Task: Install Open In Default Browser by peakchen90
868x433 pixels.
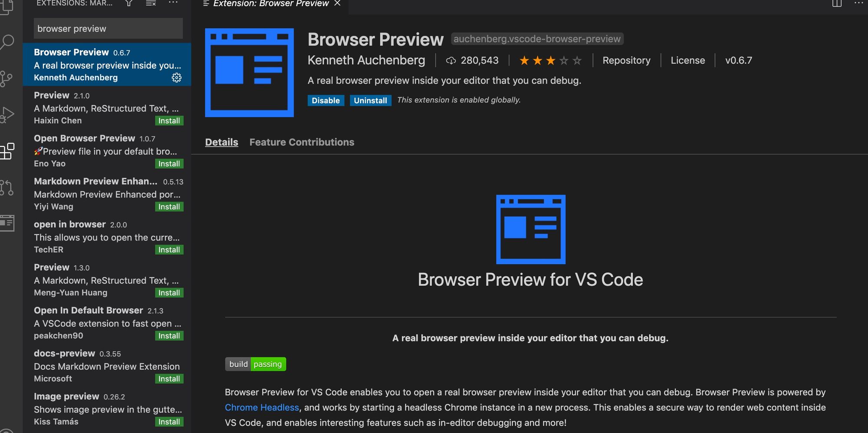Action: coord(169,336)
